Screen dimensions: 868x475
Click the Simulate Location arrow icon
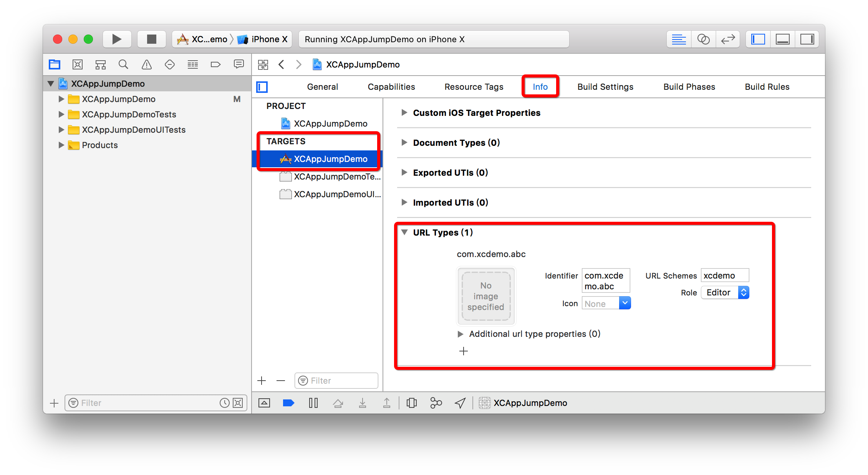pyautogui.click(x=460, y=403)
